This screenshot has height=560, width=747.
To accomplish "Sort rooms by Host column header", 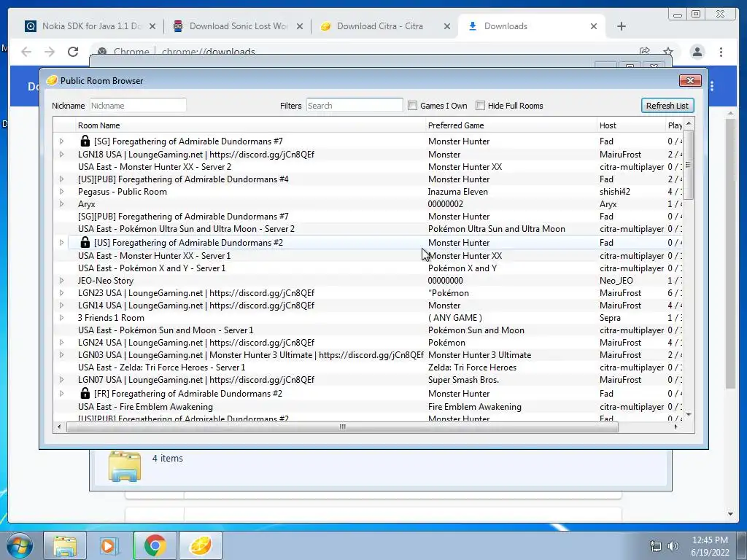I will (x=631, y=125).
